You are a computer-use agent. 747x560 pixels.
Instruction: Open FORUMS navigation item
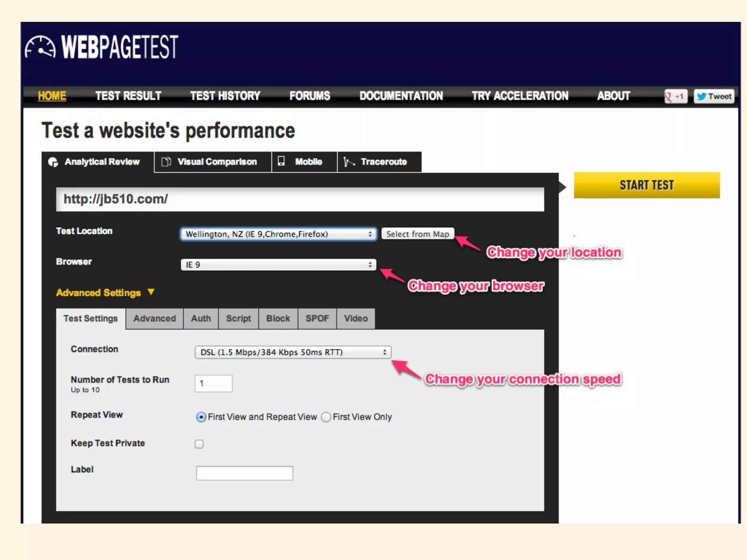(310, 96)
